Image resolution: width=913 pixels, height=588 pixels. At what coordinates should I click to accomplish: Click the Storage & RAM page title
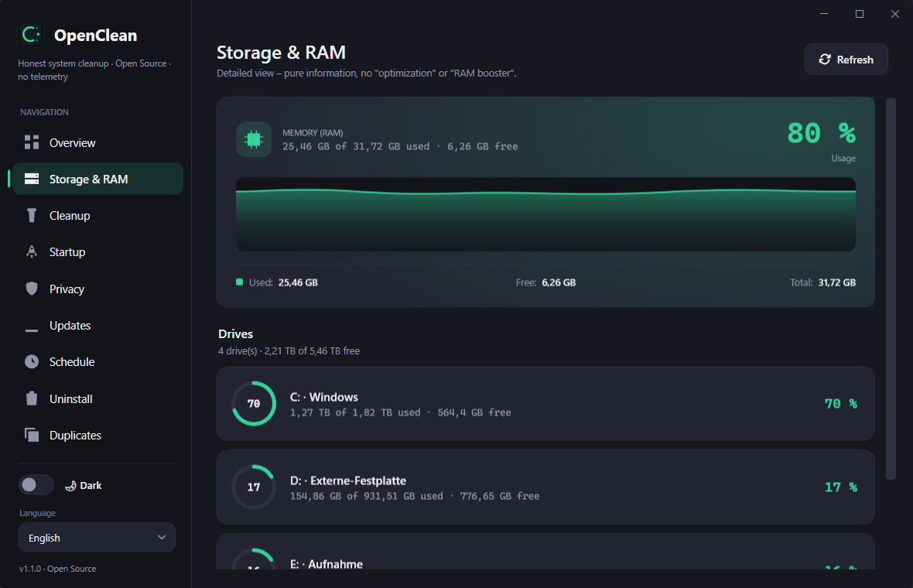(x=281, y=53)
